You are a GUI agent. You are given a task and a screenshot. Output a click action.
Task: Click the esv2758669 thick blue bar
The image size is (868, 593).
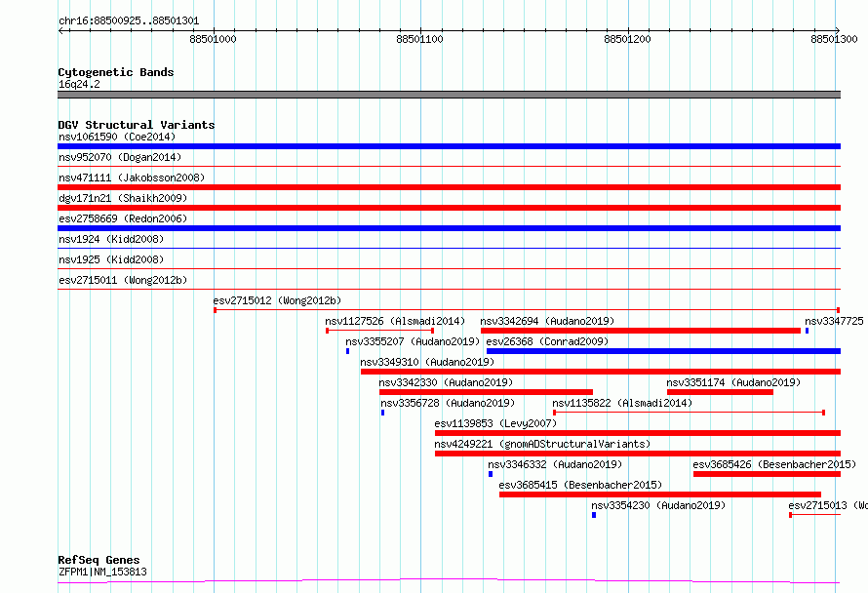(x=449, y=228)
